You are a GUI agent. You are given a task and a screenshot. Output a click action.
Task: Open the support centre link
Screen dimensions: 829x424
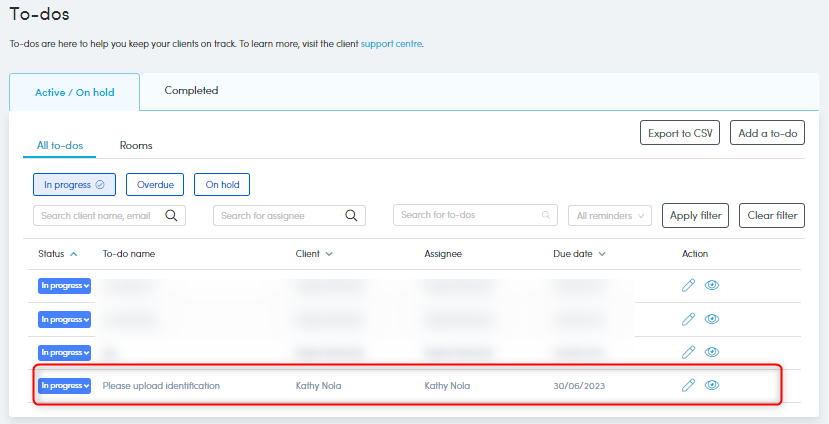(x=391, y=44)
